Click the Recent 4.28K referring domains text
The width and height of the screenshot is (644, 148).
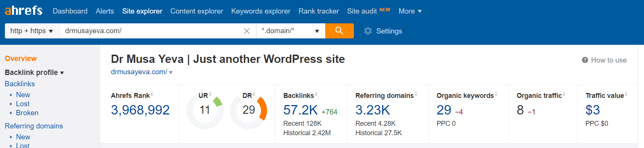pyautogui.click(x=375, y=123)
